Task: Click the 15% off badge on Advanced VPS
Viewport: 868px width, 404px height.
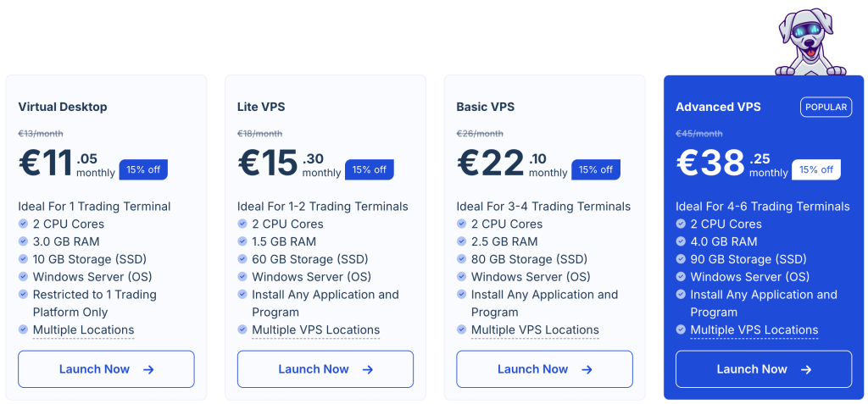Action: coord(815,169)
